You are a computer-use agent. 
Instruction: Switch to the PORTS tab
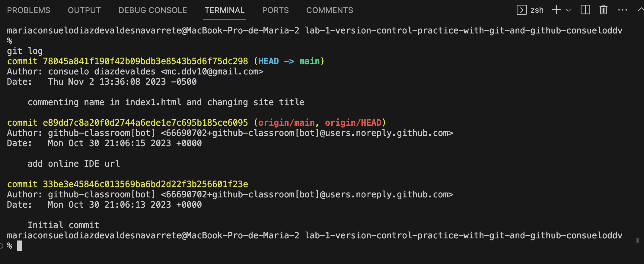coord(276,10)
